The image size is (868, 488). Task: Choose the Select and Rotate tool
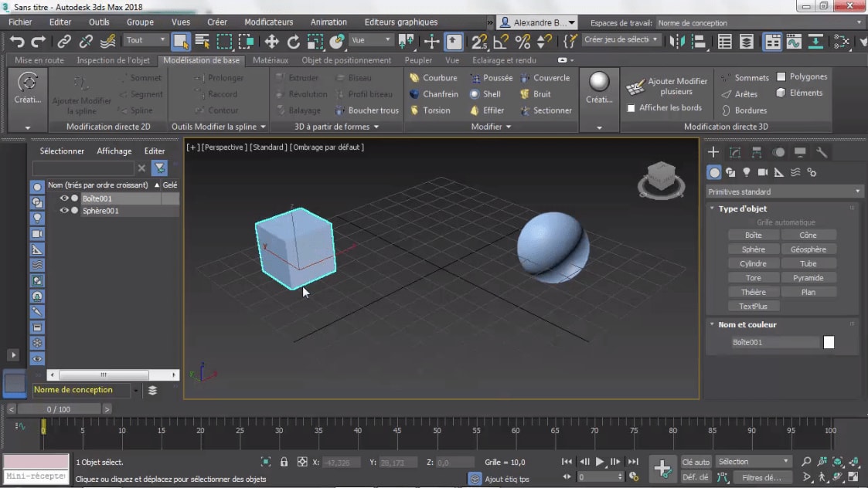click(x=294, y=41)
